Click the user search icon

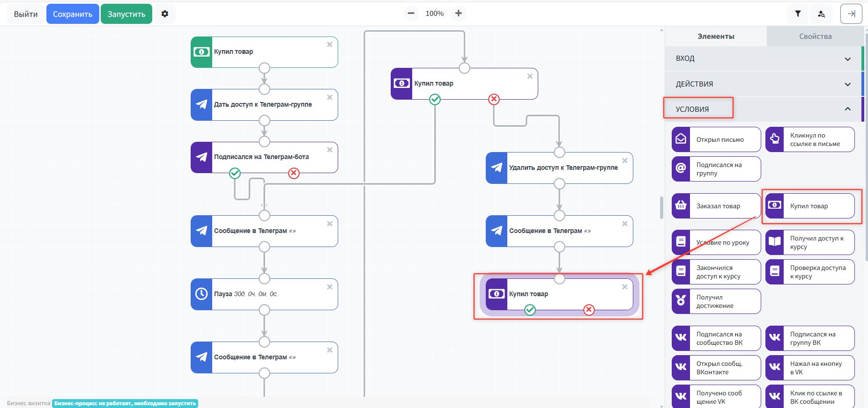[x=821, y=14]
